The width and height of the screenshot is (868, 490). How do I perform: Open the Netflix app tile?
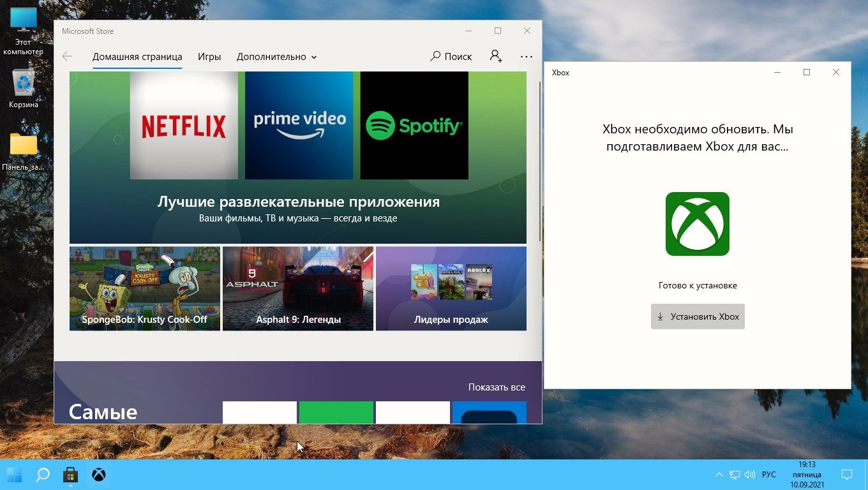(x=184, y=125)
